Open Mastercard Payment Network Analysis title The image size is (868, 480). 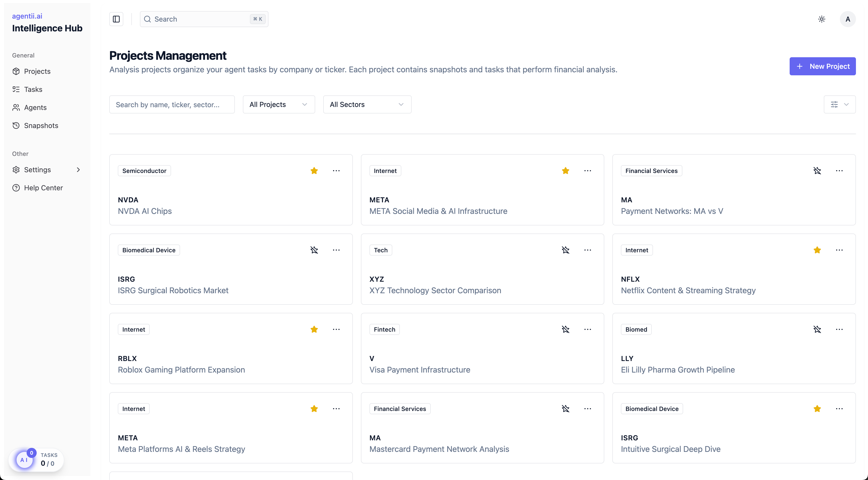click(439, 449)
